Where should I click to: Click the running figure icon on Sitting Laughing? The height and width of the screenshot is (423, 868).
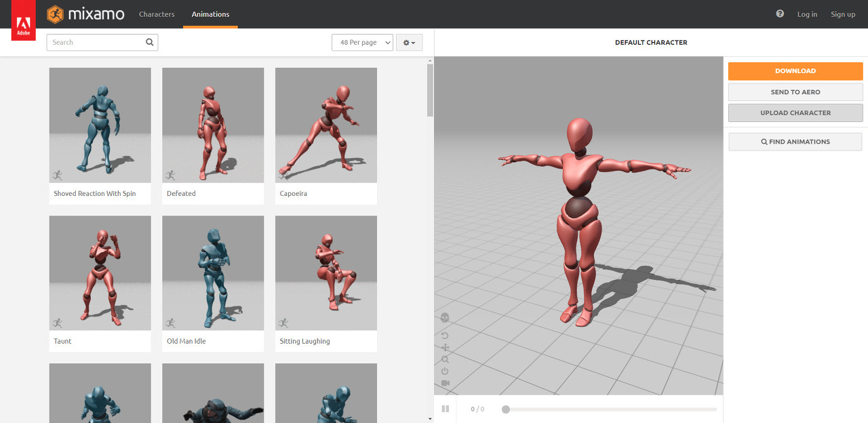coord(283,323)
